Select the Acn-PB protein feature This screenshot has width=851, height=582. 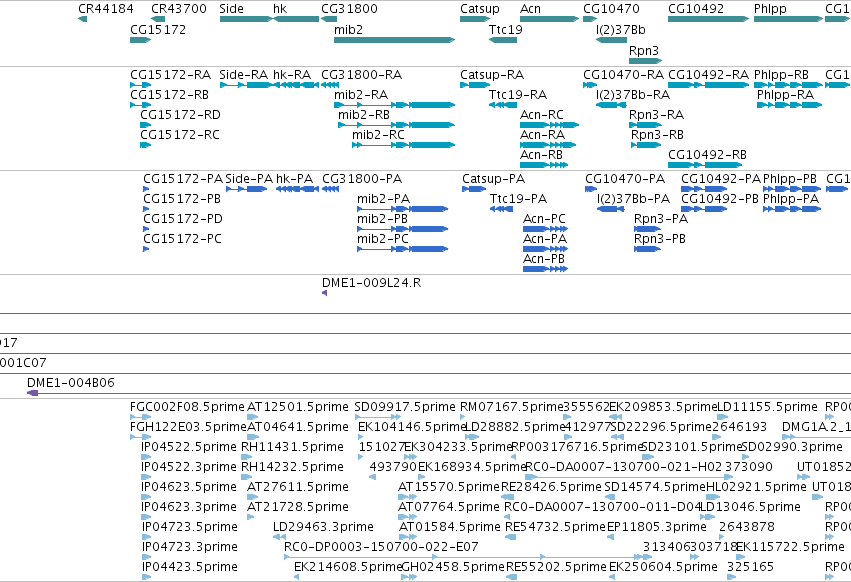click(545, 269)
